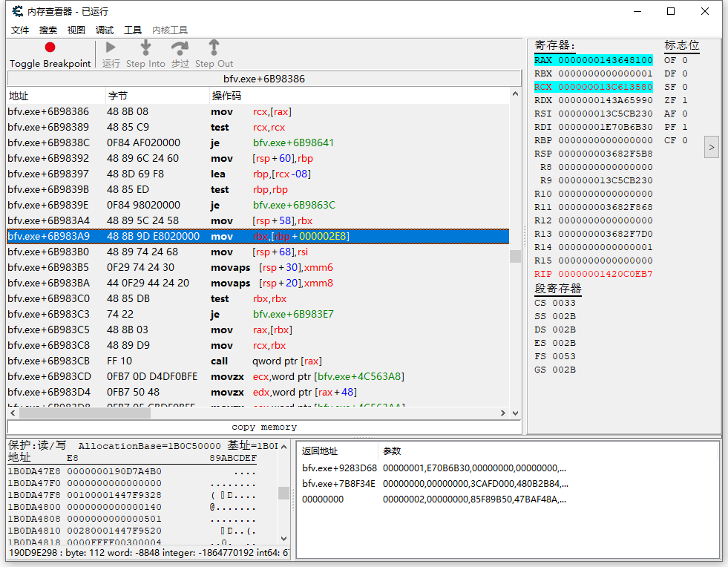
Task: Select the 00000000 return address stack entry
Action: pyautogui.click(x=323, y=499)
